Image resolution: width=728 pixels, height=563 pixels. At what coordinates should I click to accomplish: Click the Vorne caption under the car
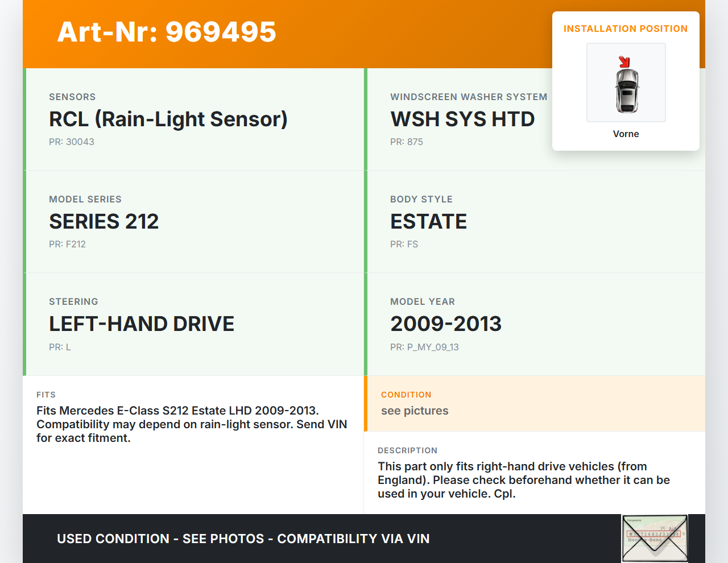point(626,134)
